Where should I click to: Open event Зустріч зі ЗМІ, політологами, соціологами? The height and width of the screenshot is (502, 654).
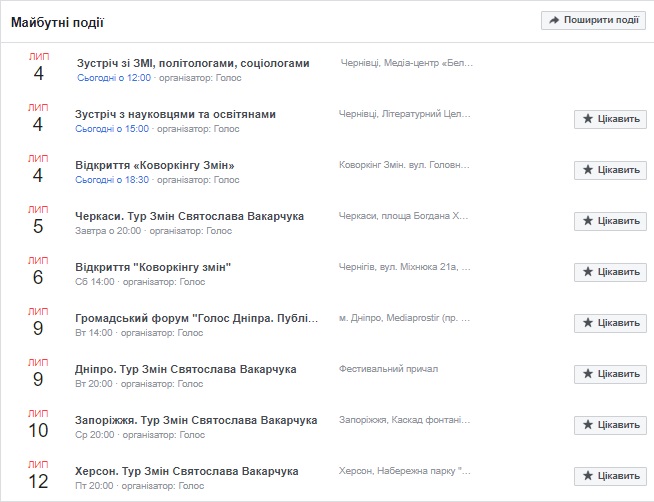(x=193, y=63)
